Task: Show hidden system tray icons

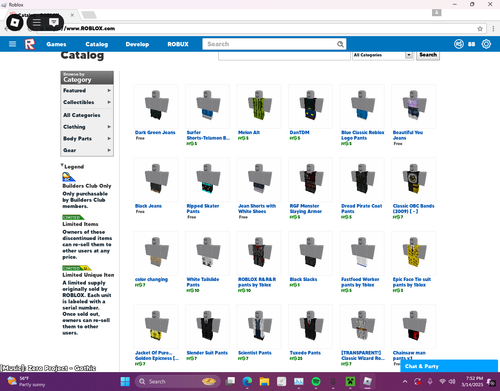Action: (405, 381)
